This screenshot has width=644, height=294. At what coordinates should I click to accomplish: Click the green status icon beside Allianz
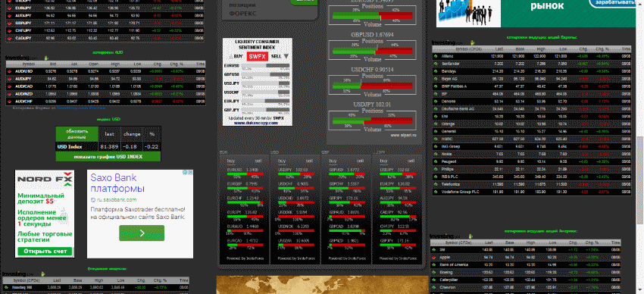coord(436,56)
